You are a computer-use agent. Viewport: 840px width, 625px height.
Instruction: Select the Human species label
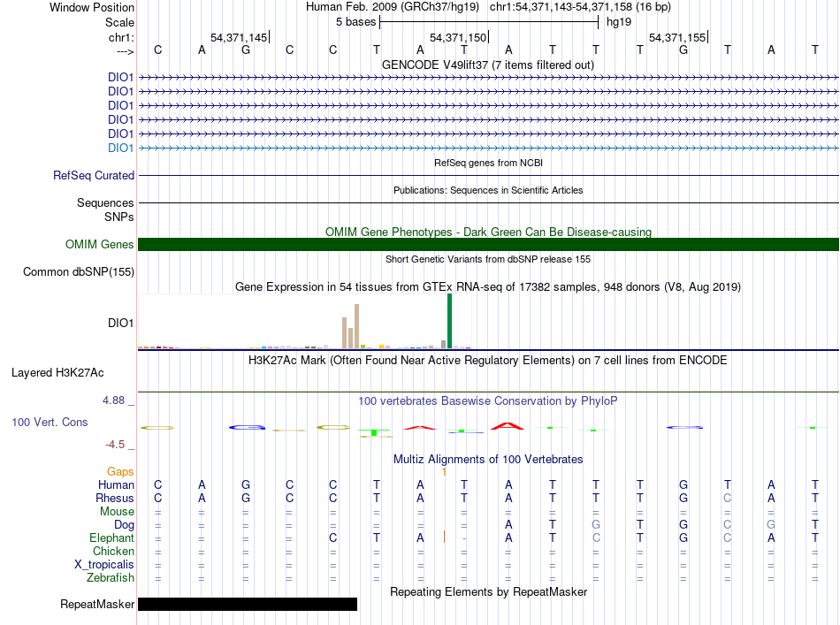coord(116,484)
